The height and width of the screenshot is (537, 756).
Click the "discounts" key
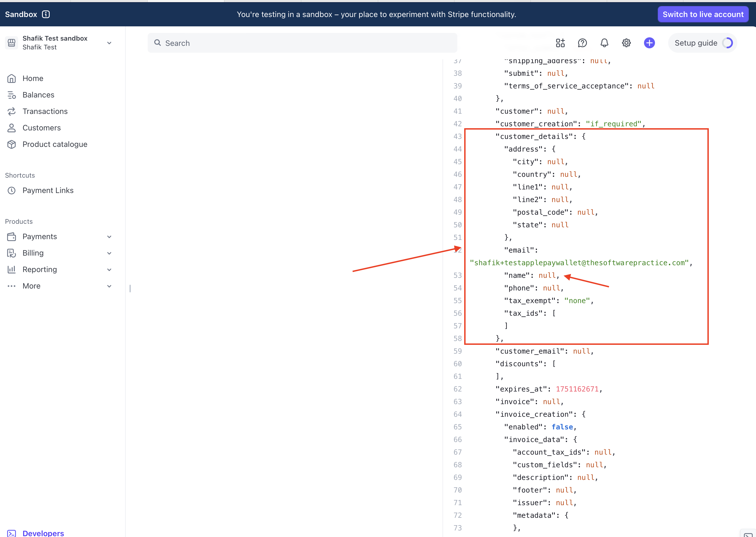point(521,364)
